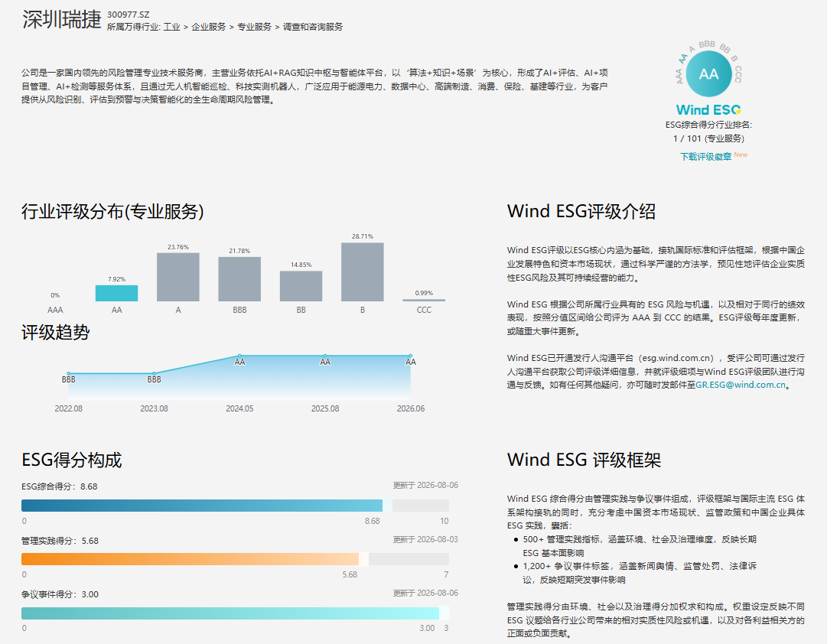The width and height of the screenshot is (827, 644).
Task: Click the Wind ESG 评级框架 heading
Action: [x=584, y=460]
